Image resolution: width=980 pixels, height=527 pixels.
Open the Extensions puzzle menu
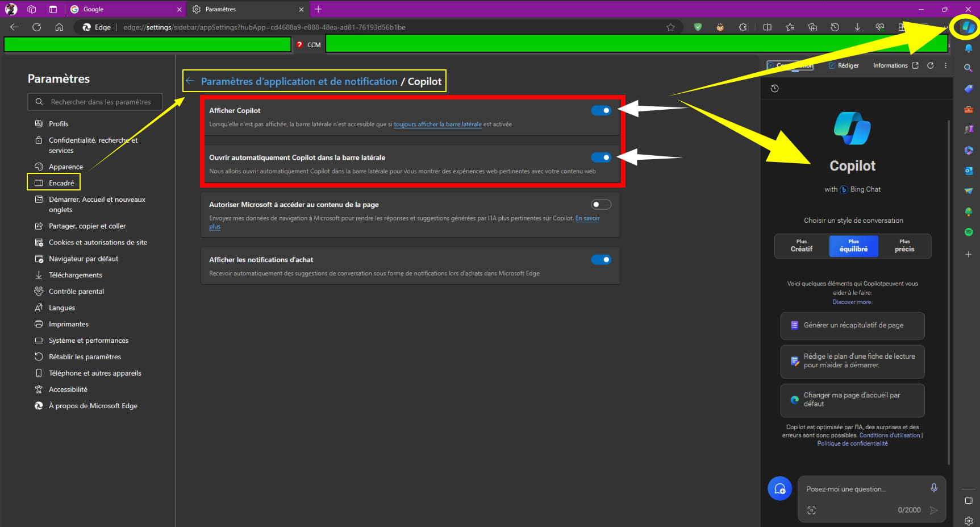743,27
